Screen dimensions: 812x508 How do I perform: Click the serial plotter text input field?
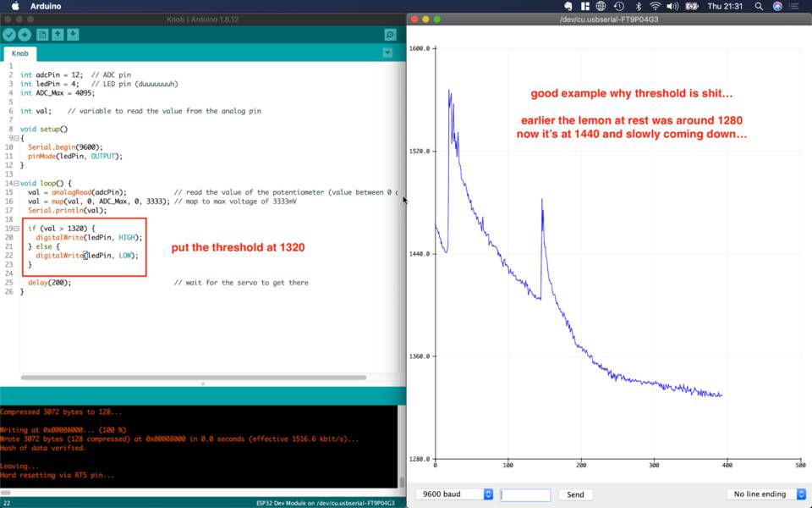525,494
